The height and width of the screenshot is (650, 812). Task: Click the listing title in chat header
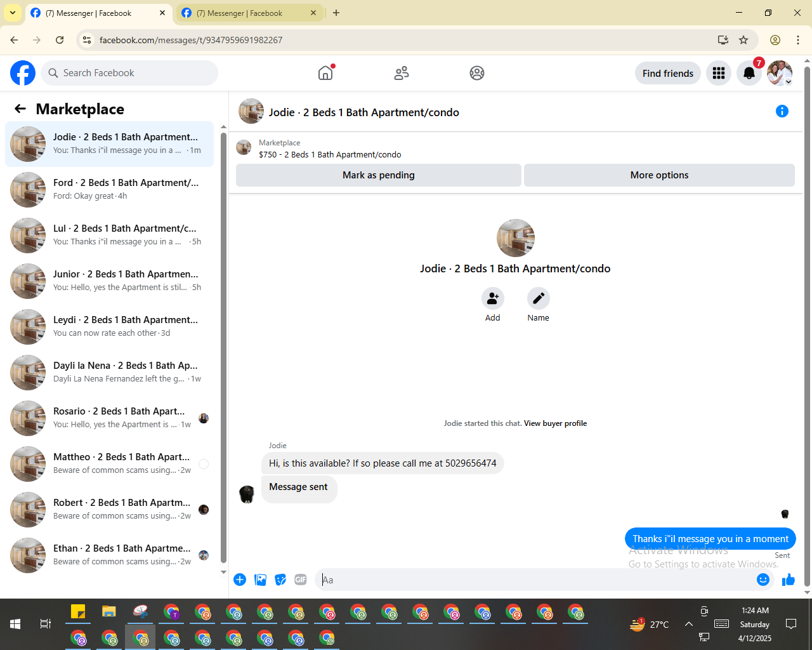coord(363,112)
